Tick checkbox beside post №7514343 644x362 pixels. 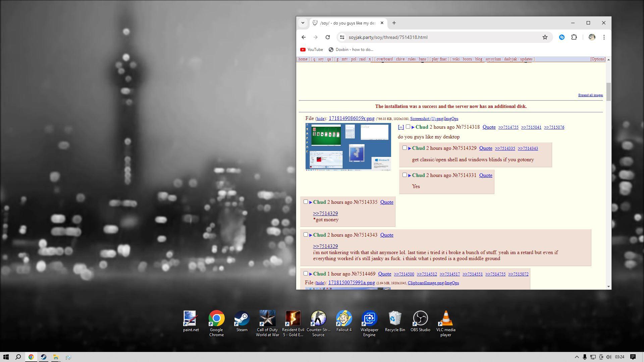pos(306,235)
